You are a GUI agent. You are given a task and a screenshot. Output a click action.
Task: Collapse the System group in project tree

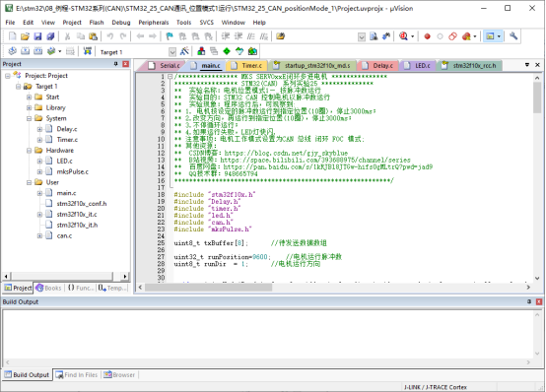tap(30, 119)
